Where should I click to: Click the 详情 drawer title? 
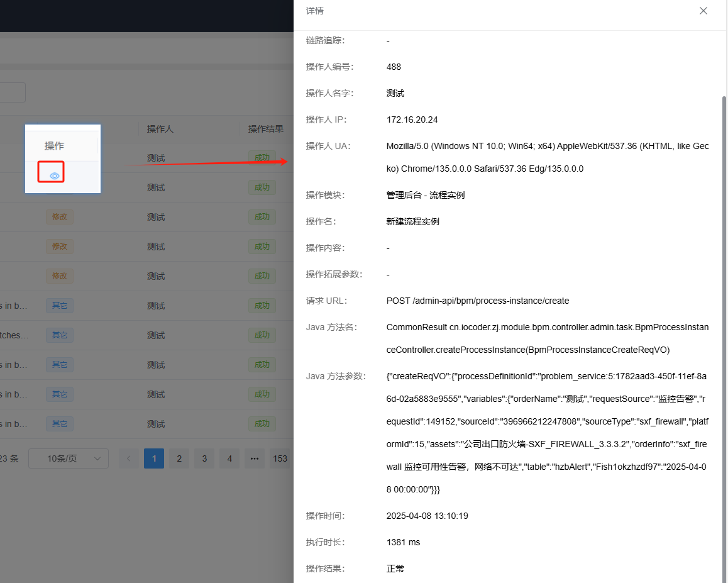coord(315,11)
